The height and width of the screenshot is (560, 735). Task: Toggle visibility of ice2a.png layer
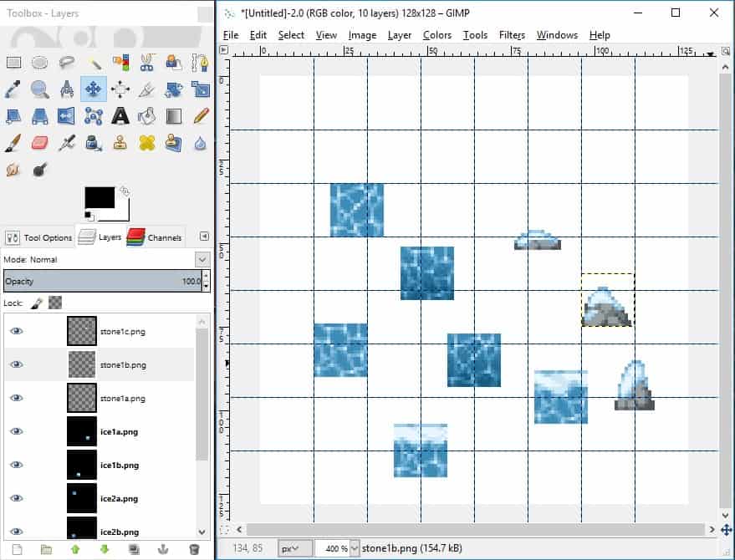(17, 498)
